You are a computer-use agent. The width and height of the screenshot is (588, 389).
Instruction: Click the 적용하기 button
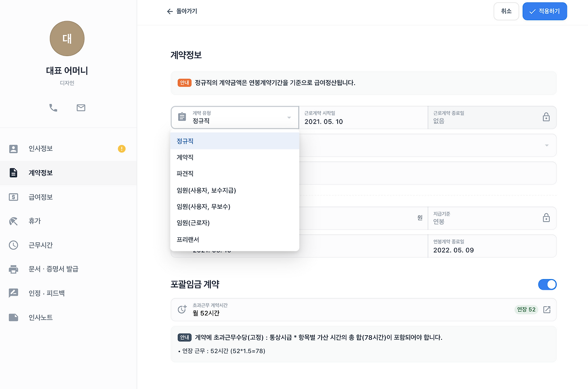(x=545, y=11)
